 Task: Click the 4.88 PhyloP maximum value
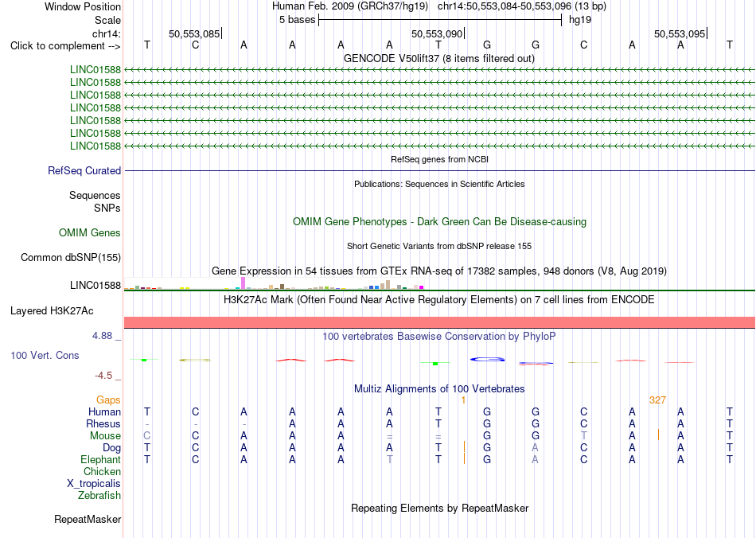102,336
